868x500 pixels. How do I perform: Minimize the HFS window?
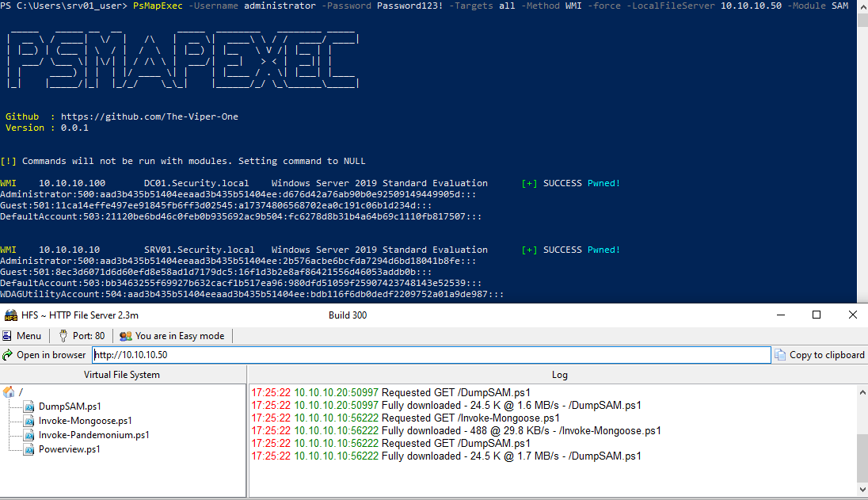(x=781, y=315)
